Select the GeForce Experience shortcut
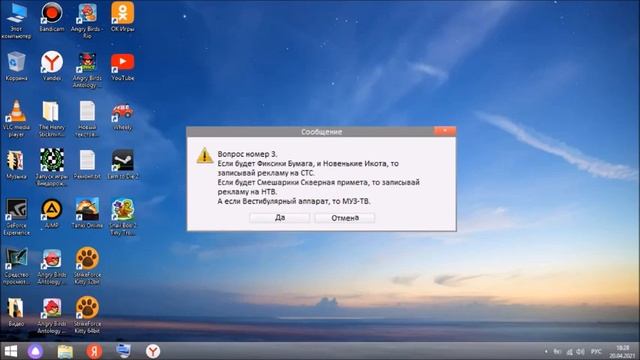This screenshot has width=640, height=360. pyautogui.click(x=16, y=217)
